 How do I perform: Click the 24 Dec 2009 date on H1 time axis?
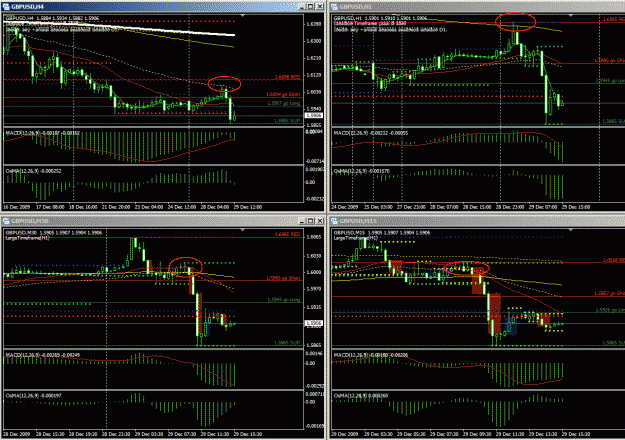[x=345, y=207]
